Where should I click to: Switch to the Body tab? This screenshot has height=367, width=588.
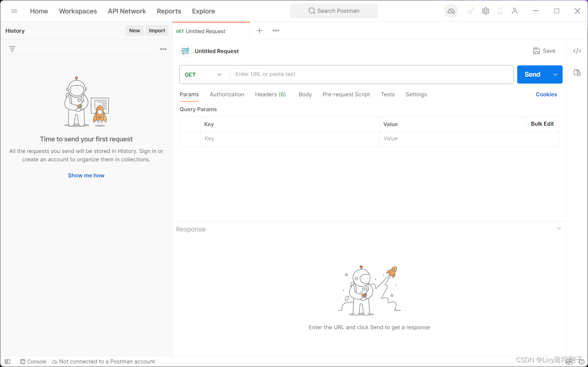coord(305,94)
